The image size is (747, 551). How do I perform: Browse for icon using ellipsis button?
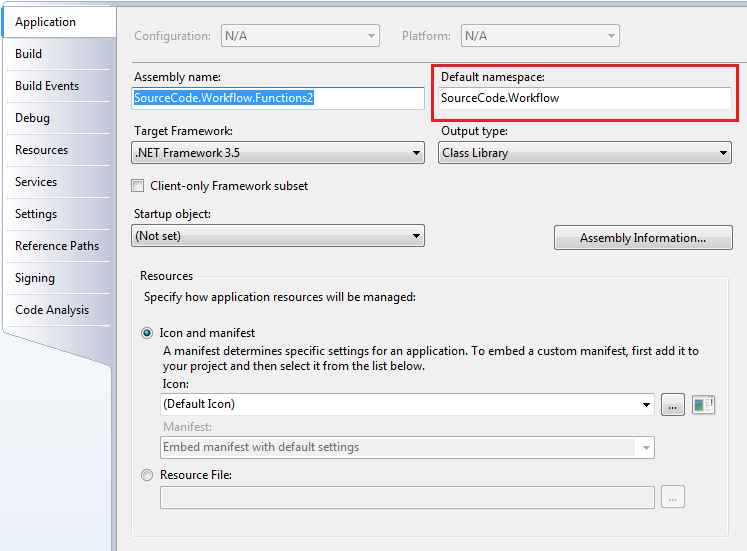673,405
